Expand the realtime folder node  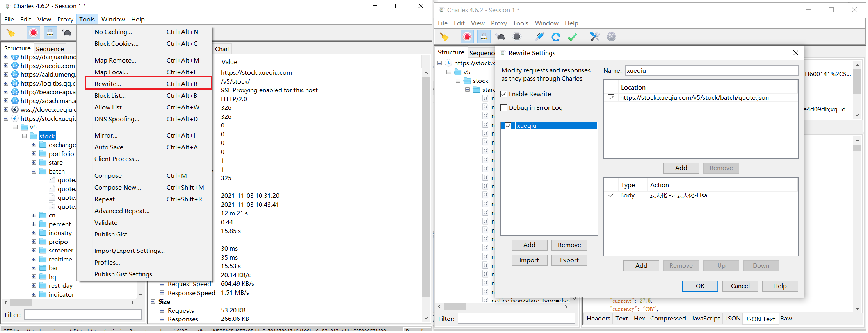[x=34, y=260]
